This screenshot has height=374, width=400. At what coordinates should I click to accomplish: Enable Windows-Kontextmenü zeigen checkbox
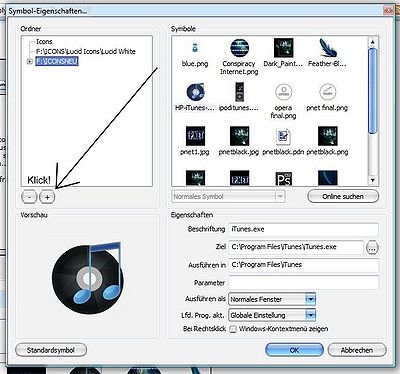point(233,329)
